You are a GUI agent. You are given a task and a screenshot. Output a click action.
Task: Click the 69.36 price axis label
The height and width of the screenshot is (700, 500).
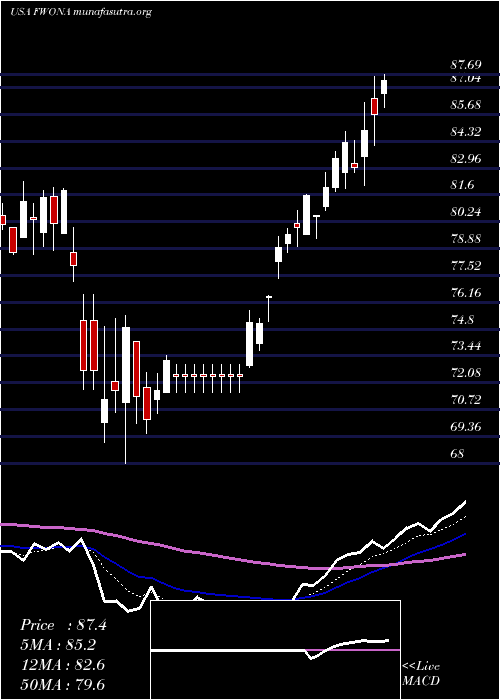(x=466, y=427)
